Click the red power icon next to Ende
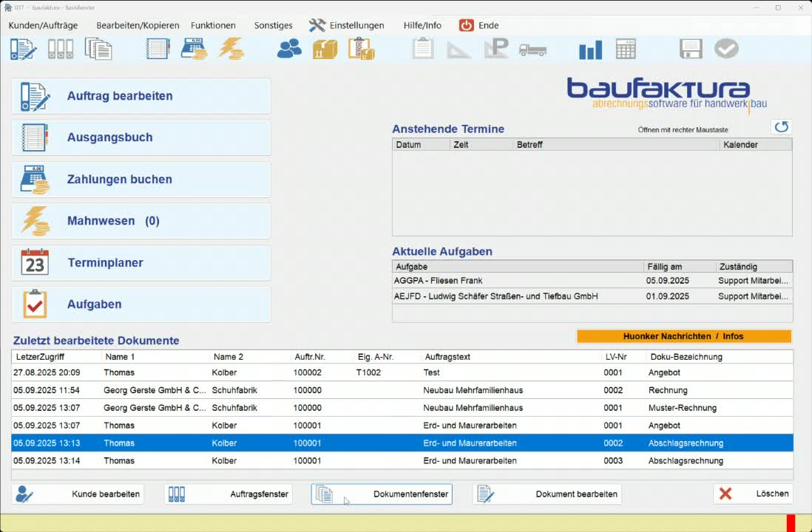812x532 pixels. point(466,25)
